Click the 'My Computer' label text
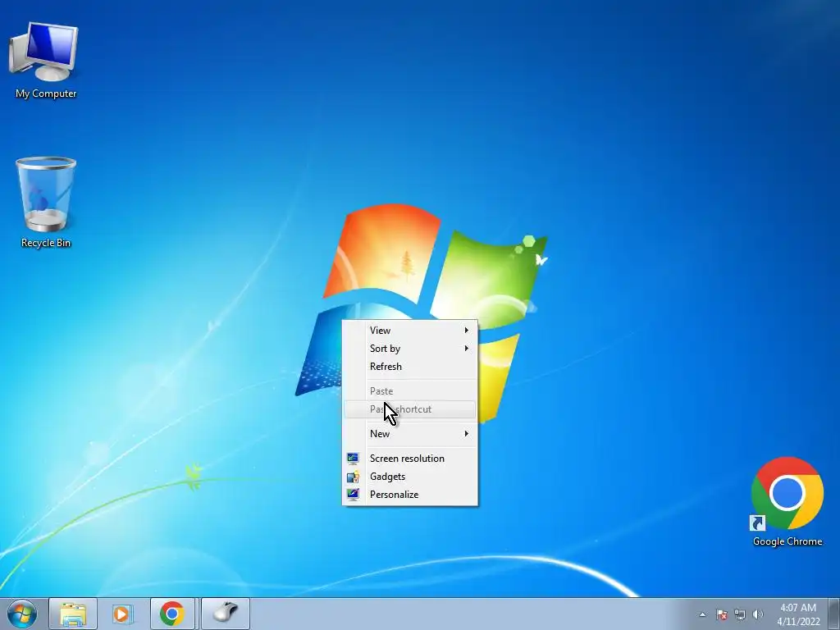 point(46,94)
